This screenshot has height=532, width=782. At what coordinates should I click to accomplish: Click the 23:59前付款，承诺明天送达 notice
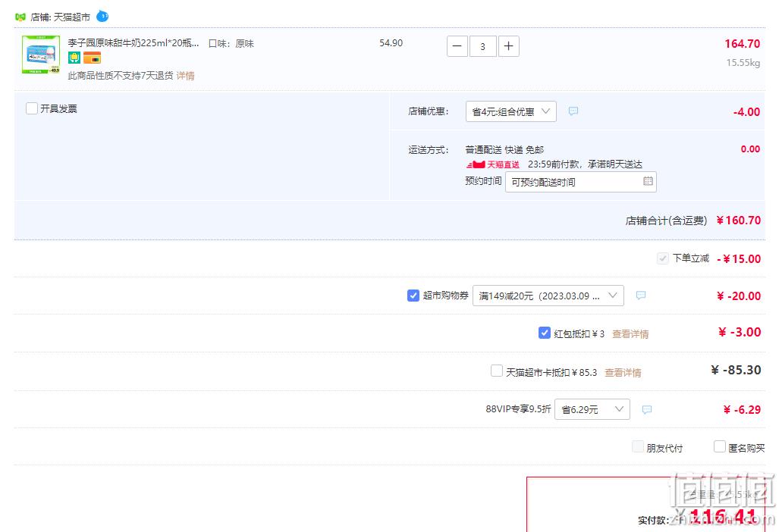tap(585, 164)
